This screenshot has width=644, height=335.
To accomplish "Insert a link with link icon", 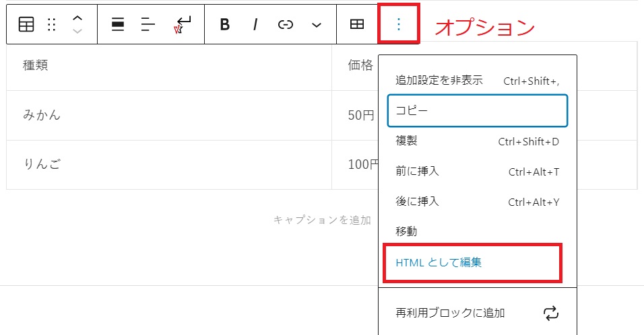I will (286, 25).
